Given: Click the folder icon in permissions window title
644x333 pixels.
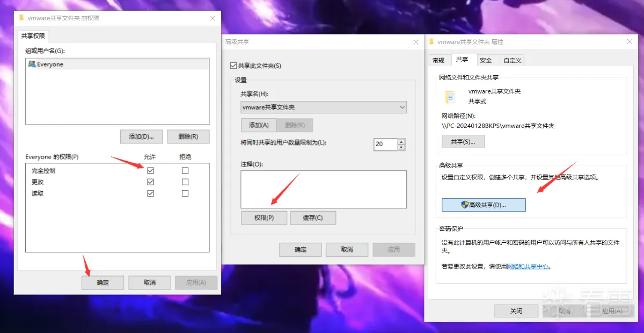Looking at the screenshot, I should click(x=21, y=18).
